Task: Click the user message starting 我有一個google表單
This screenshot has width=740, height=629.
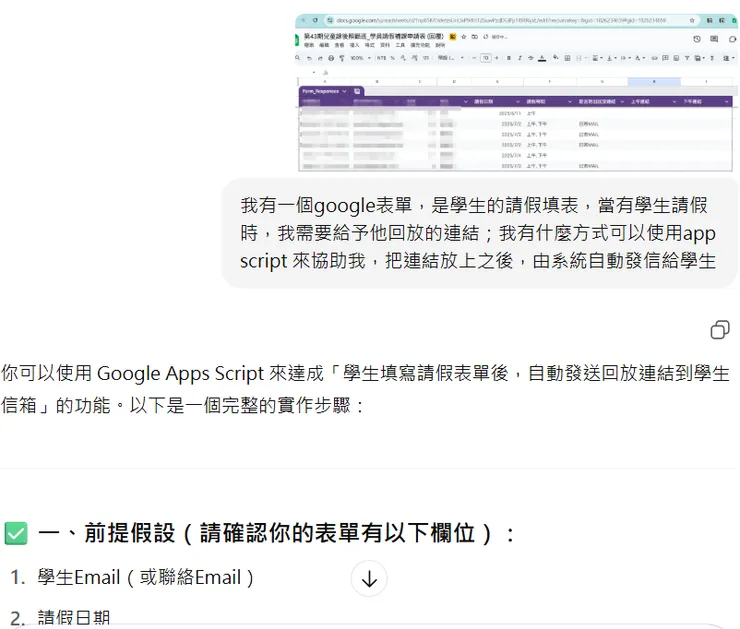Action: [479, 233]
